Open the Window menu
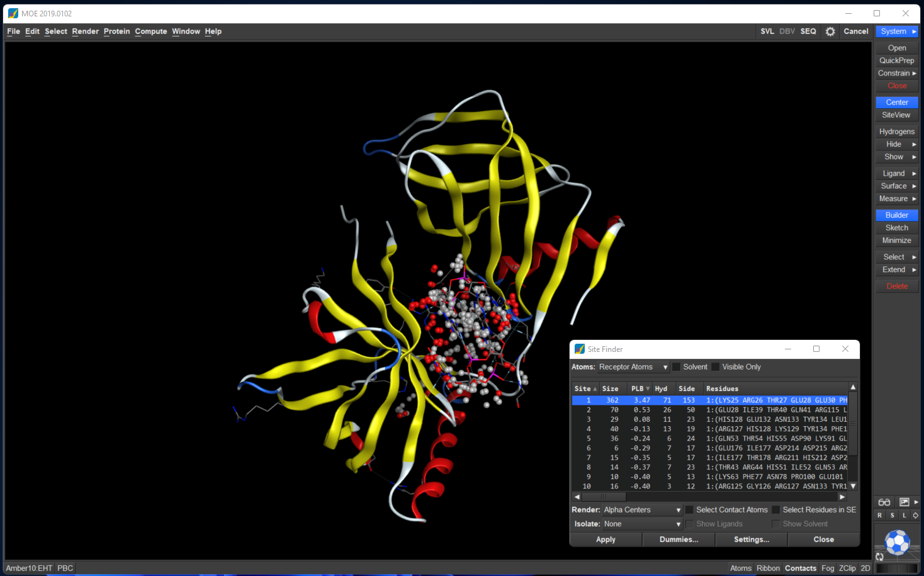 click(x=186, y=31)
